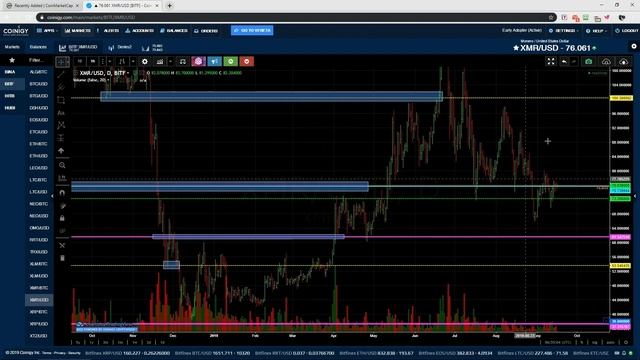Toggle auto scale

click(x=610, y=342)
